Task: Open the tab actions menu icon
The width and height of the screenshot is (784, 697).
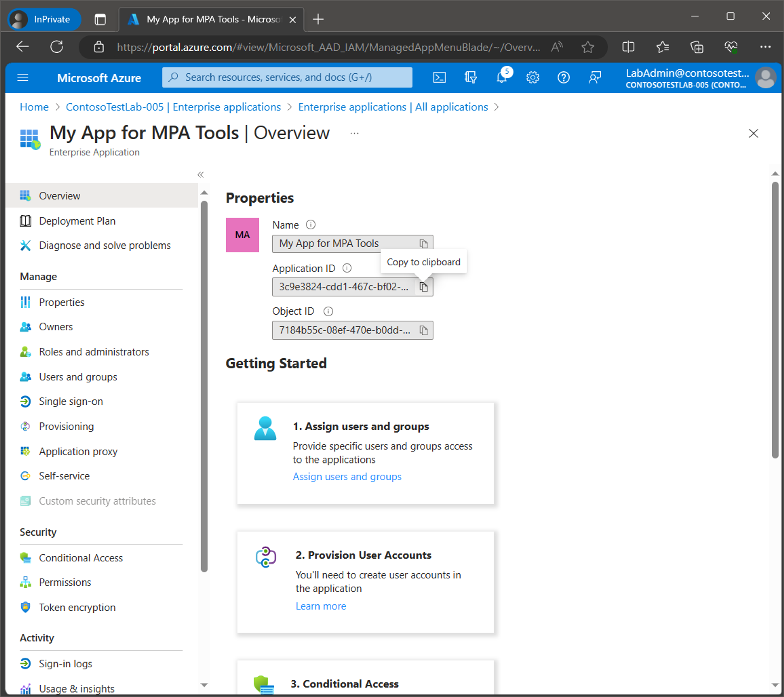Action: (100, 19)
